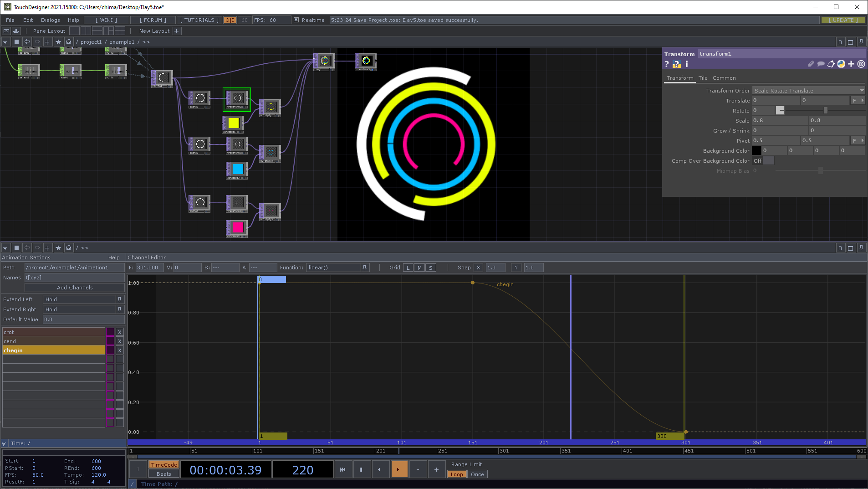Open the TUTORIALS link
This screenshot has height=489, width=868.
199,20
